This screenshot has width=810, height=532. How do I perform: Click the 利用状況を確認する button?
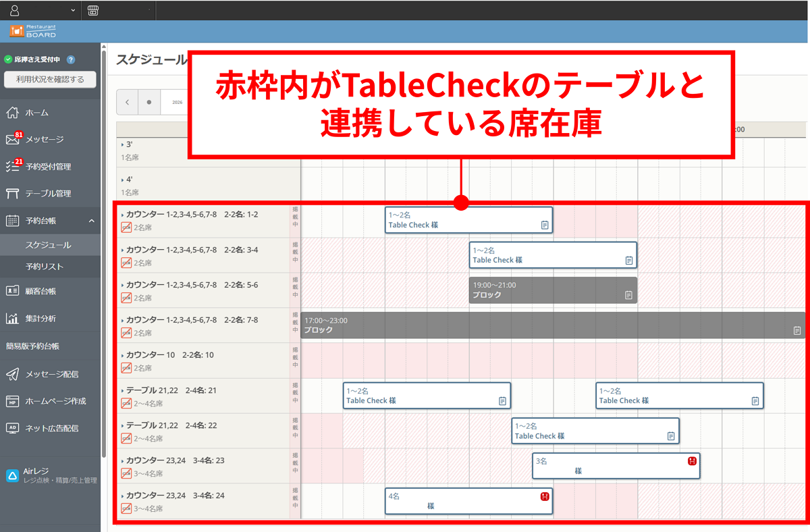51,79
